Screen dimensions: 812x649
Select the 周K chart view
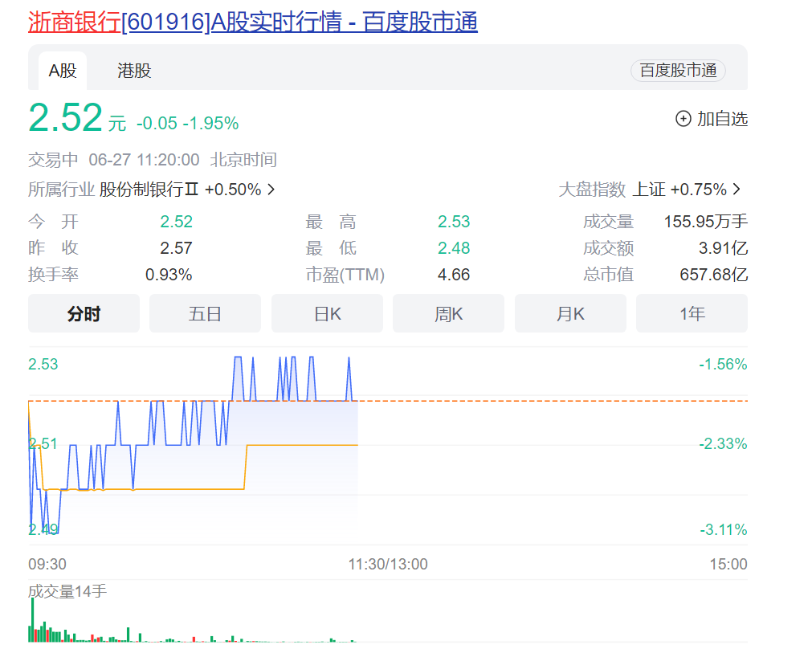(448, 314)
